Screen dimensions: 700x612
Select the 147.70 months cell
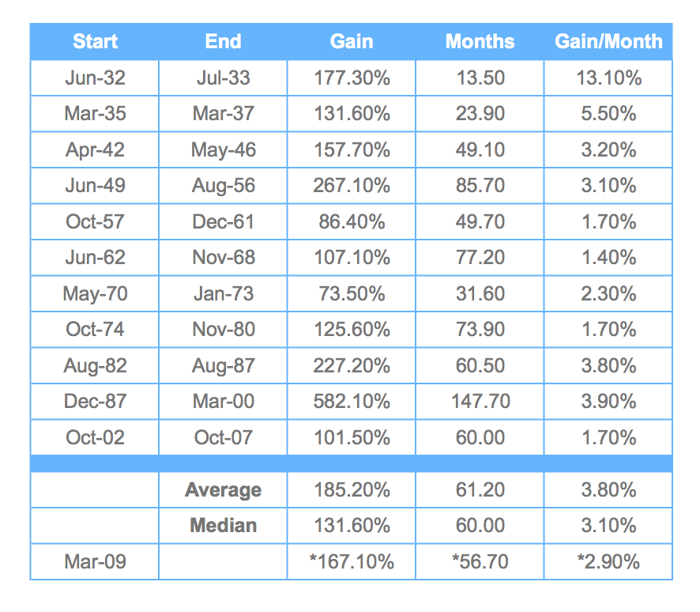point(480,402)
